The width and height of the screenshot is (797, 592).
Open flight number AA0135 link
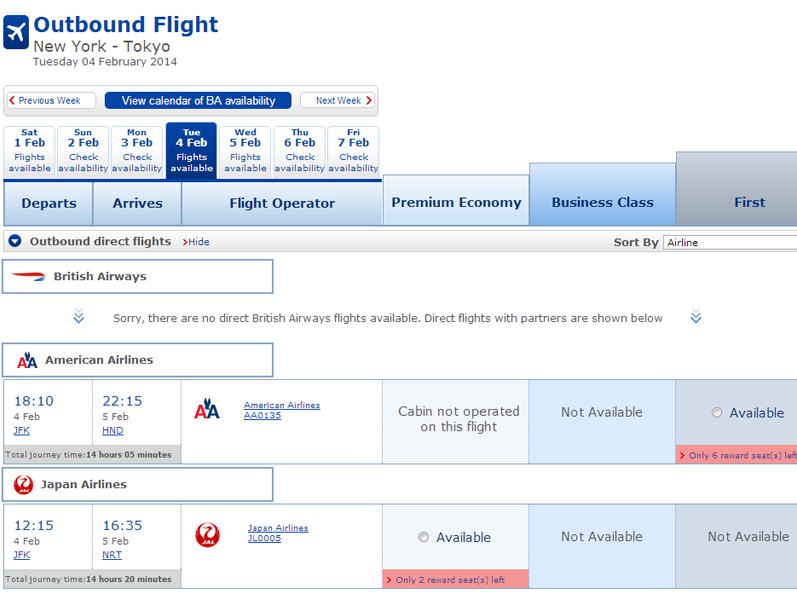click(x=262, y=416)
